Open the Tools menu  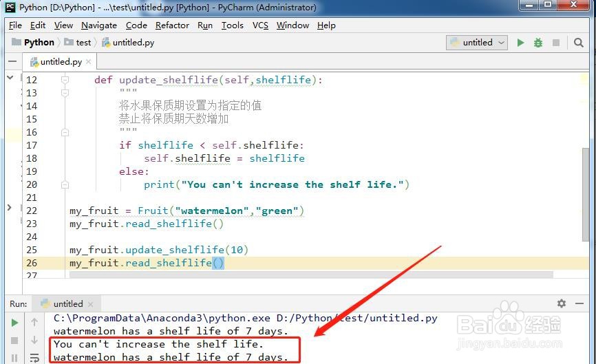click(x=232, y=25)
